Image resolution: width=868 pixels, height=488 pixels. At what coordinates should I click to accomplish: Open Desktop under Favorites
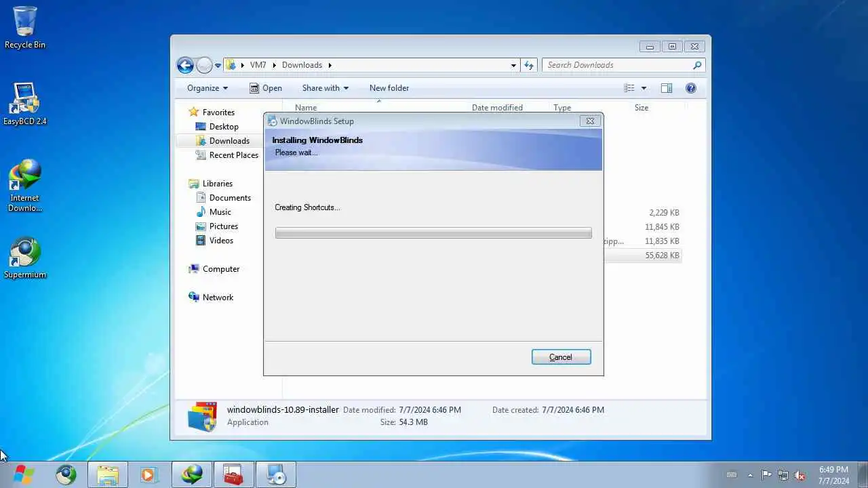click(224, 127)
